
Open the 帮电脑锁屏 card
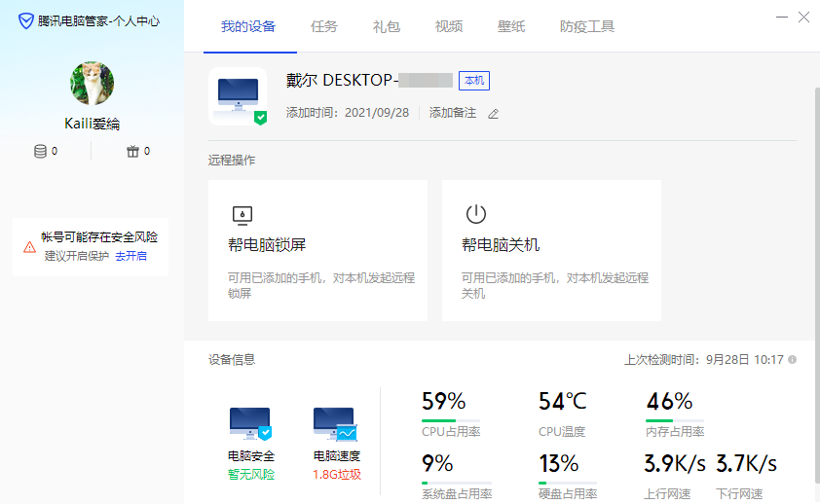[317, 251]
